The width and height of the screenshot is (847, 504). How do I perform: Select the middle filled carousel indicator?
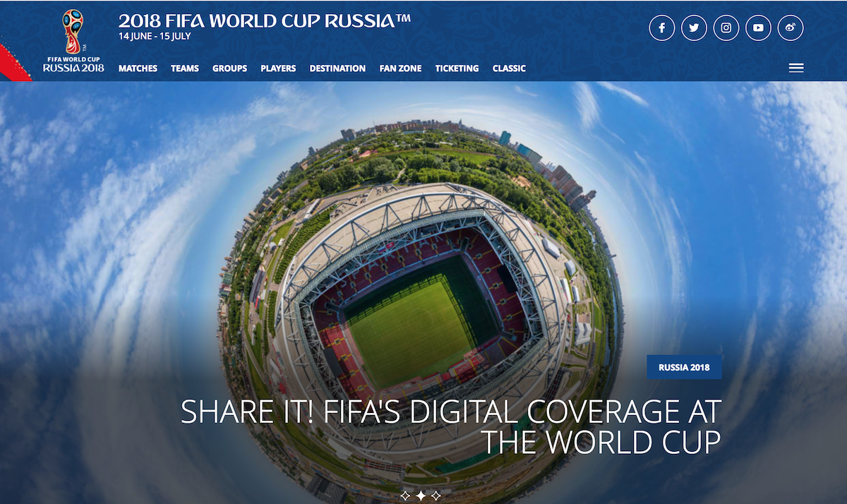coord(421,496)
